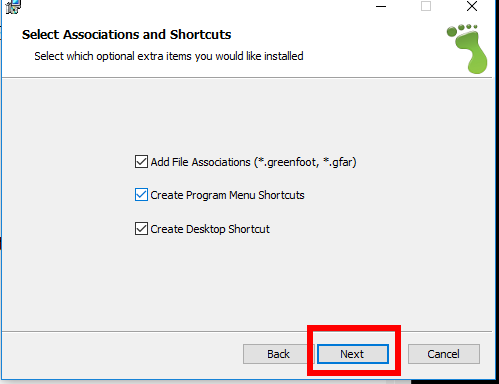Click the "Create Program Menu Shortcuts" label text
The width and height of the screenshot is (499, 384).
click(227, 195)
